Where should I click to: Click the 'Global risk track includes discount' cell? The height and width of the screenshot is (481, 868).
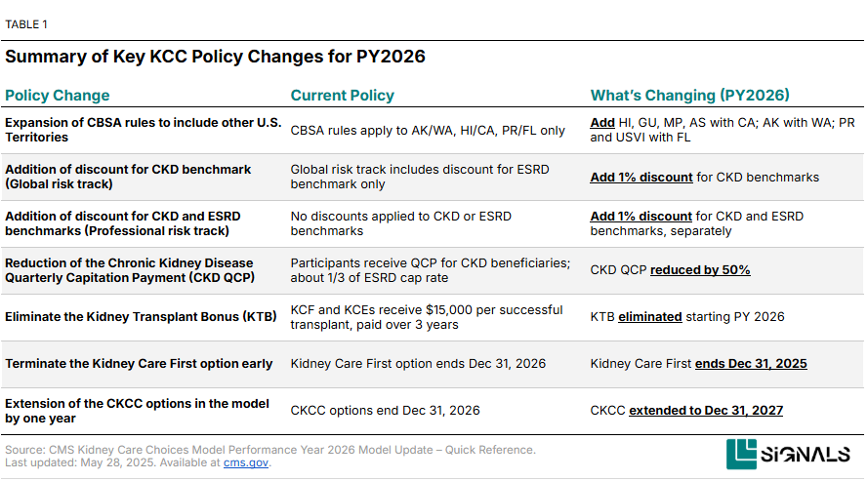(420, 177)
